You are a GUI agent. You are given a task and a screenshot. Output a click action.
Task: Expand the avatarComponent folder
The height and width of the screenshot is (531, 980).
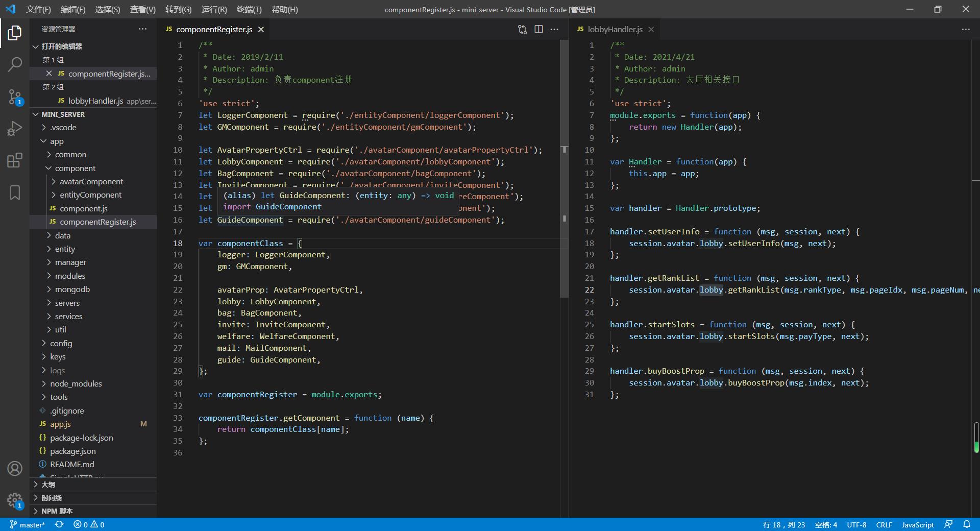[93, 182]
